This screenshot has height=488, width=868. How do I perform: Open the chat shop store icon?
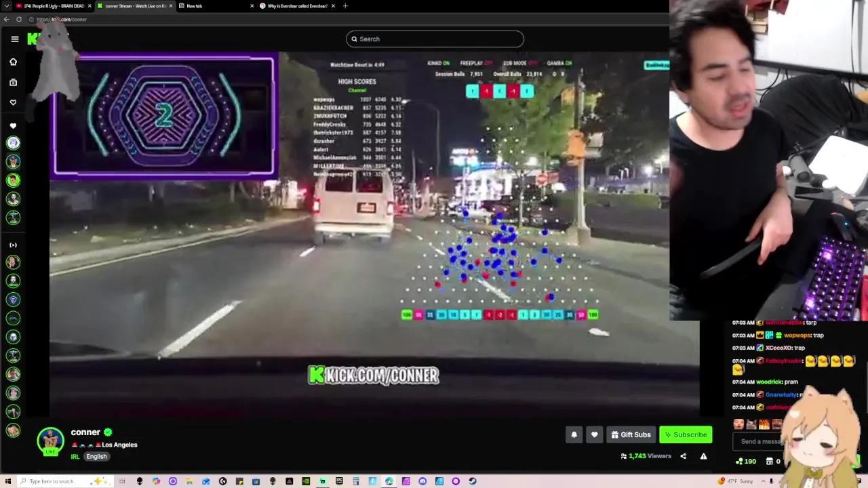click(769, 462)
